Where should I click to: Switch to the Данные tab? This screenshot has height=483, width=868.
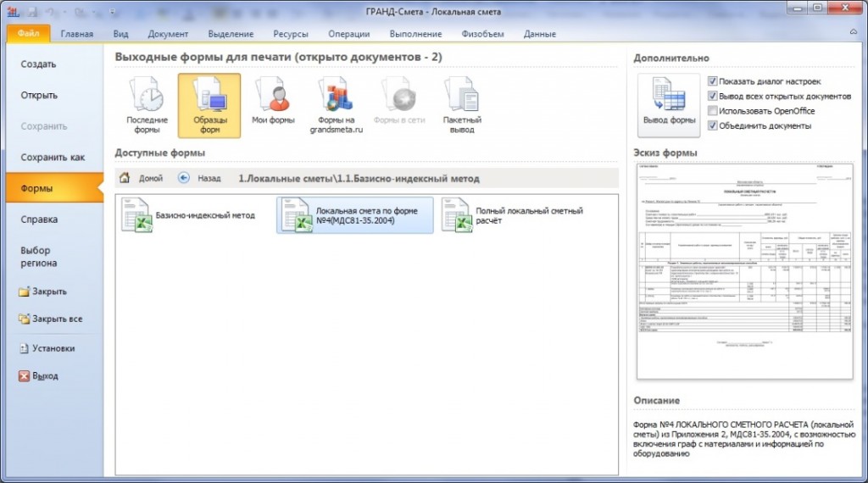pos(540,34)
